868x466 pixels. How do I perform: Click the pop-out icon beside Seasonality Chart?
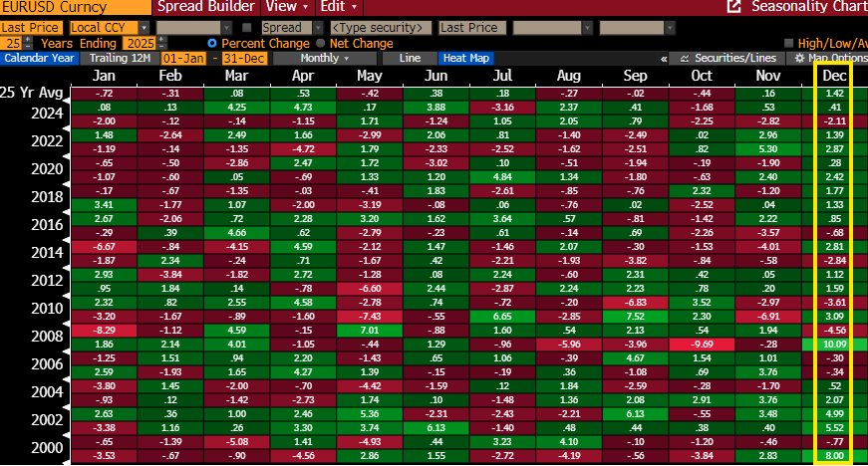pyautogui.click(x=734, y=7)
